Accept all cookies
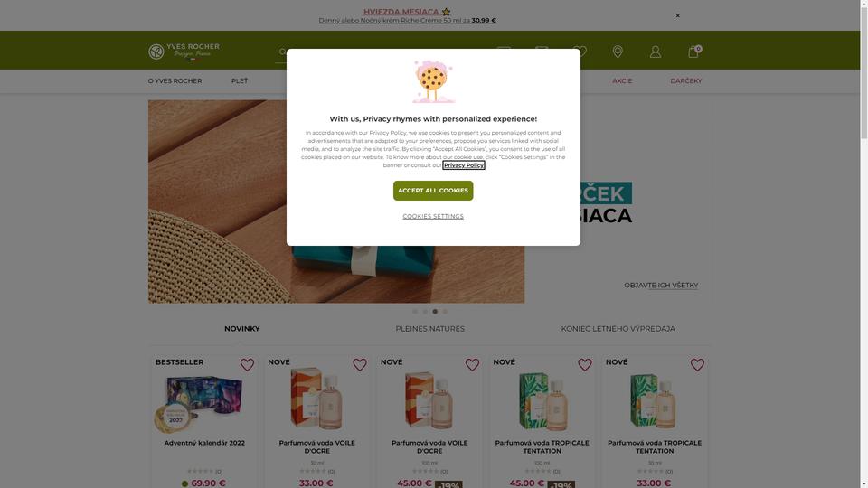The width and height of the screenshot is (868, 488). pyautogui.click(x=433, y=191)
